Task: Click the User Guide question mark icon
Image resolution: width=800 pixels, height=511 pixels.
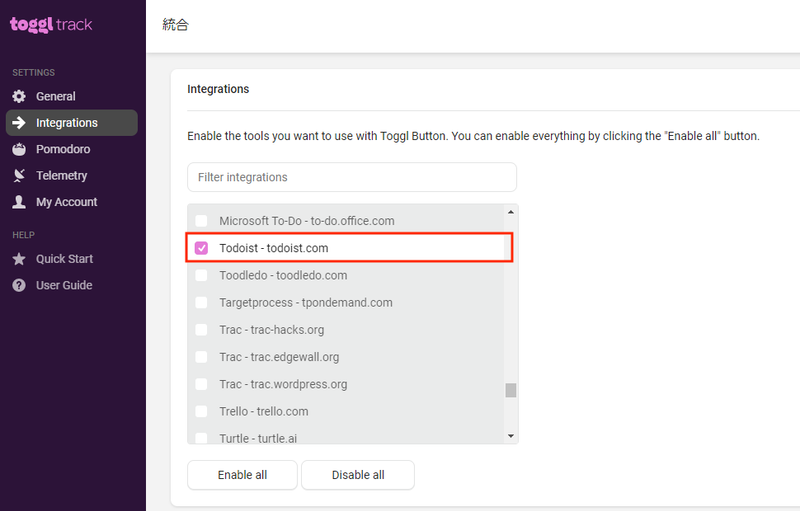Action: click(19, 285)
